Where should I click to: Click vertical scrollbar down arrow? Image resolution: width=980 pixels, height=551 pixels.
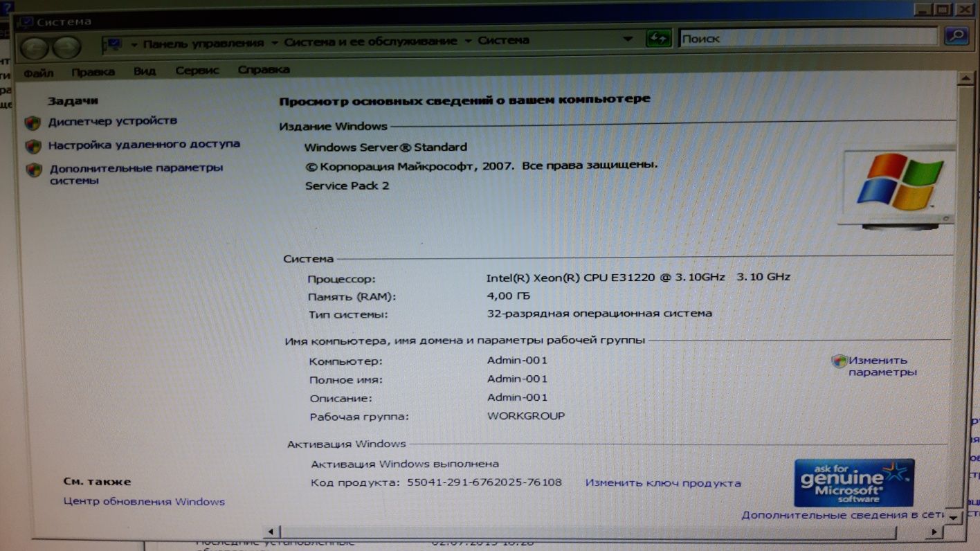click(x=954, y=518)
